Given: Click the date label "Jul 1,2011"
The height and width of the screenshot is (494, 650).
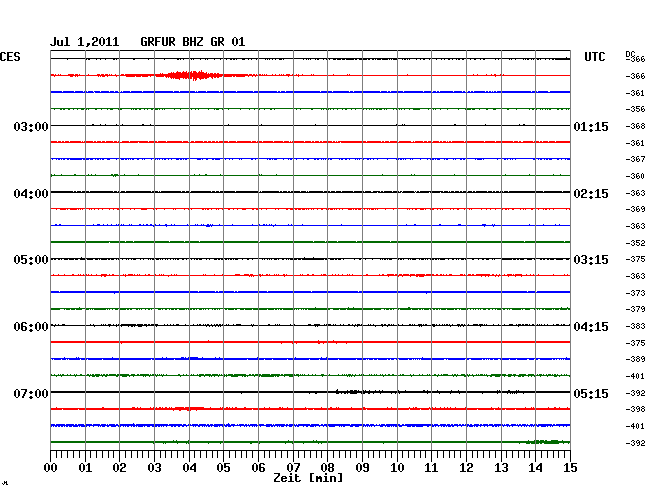Looking at the screenshot, I should tap(85, 42).
